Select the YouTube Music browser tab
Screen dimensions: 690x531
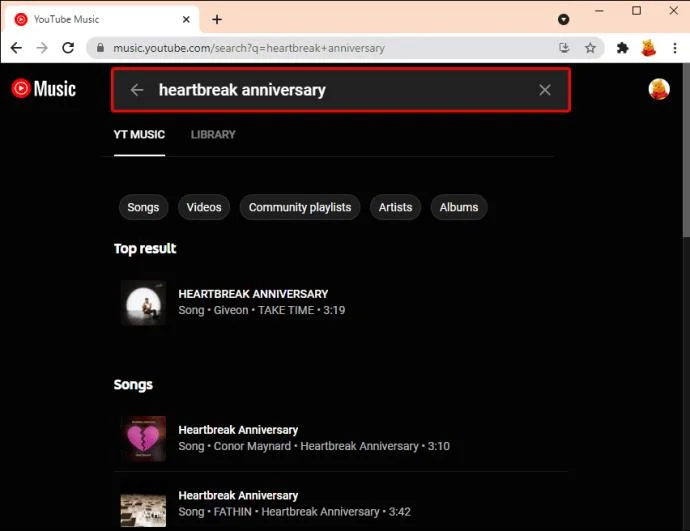point(101,19)
